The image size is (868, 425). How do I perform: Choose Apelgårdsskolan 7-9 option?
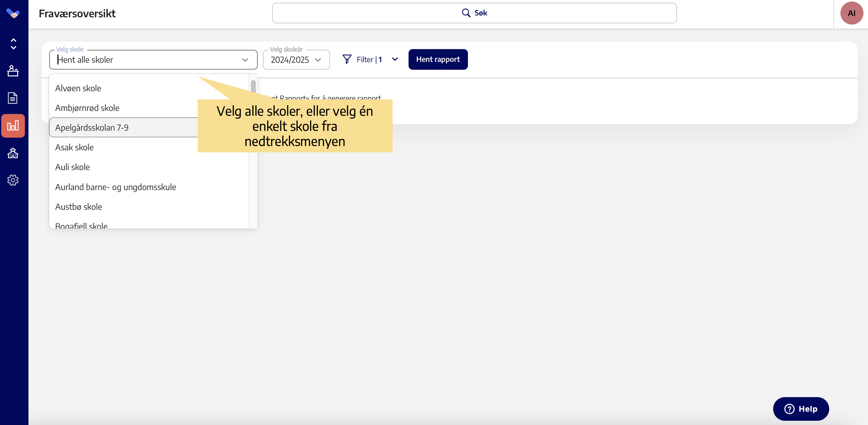point(92,128)
